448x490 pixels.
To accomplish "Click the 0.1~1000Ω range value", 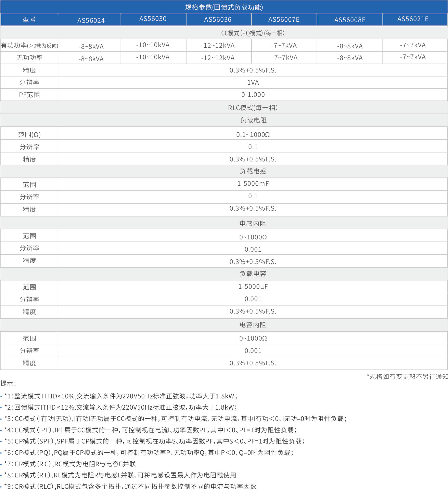I will [253, 134].
